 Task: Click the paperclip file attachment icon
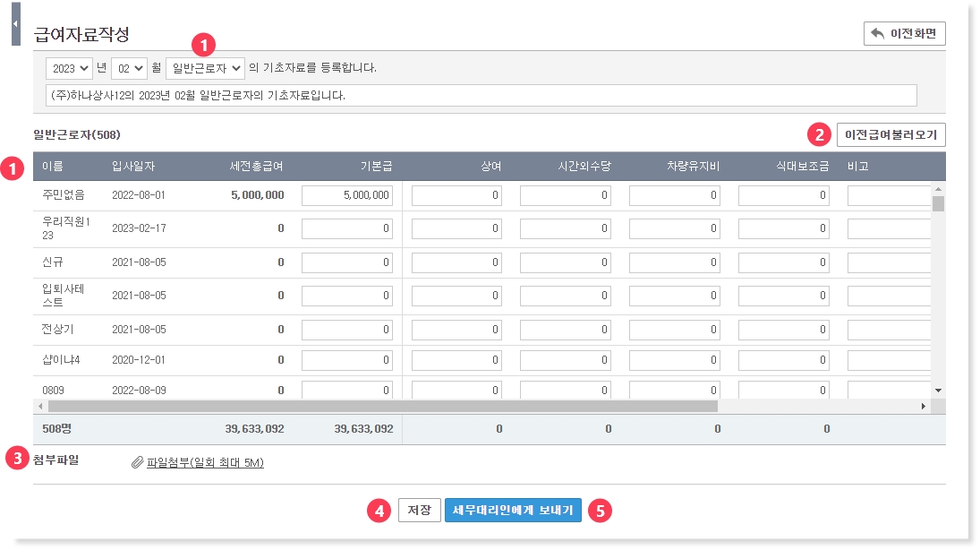click(137, 463)
